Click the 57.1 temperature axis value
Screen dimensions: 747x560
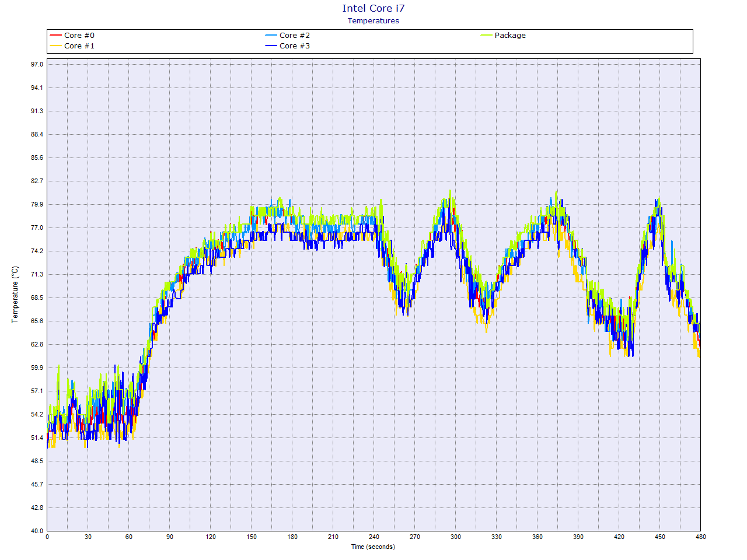point(37,391)
